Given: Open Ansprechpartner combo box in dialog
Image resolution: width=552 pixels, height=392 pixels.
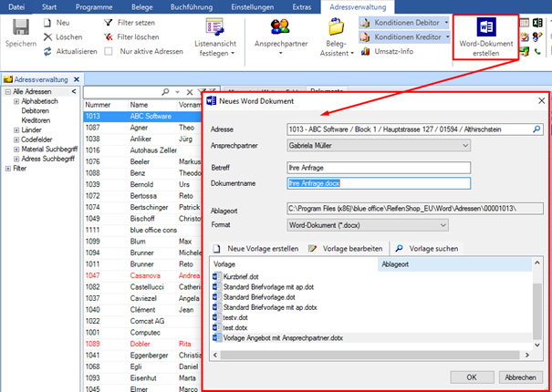Looking at the screenshot, I should coord(379,145).
